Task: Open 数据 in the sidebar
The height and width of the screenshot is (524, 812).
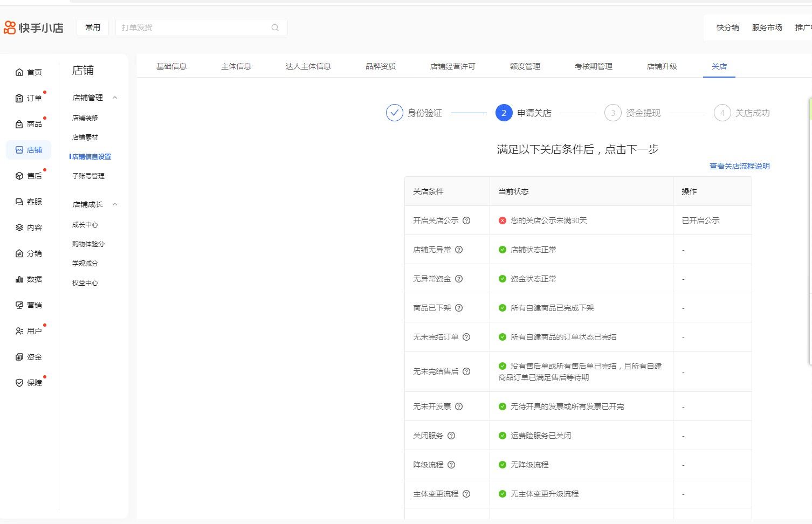Action: coord(29,279)
